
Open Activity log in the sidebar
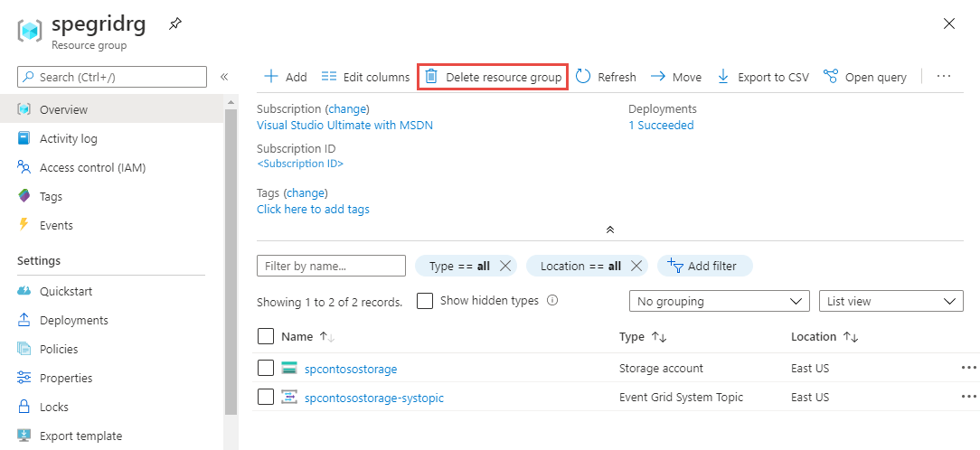[68, 138]
